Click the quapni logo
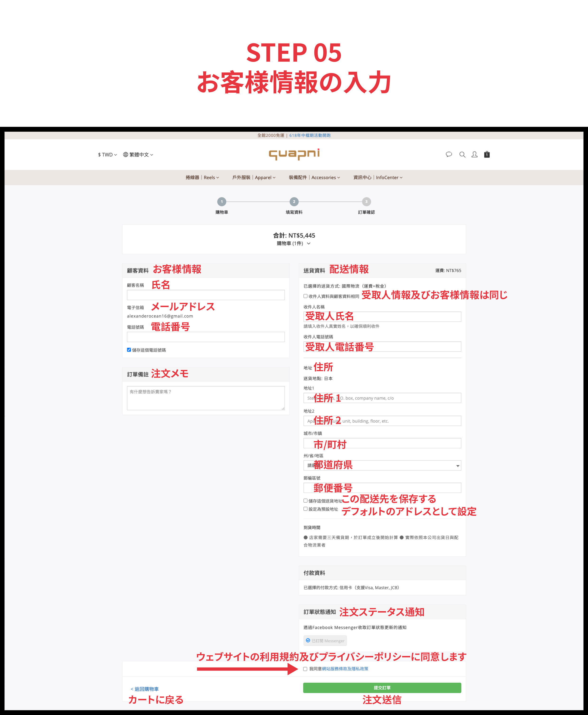Viewport: 588px width, 715px height. point(294,154)
